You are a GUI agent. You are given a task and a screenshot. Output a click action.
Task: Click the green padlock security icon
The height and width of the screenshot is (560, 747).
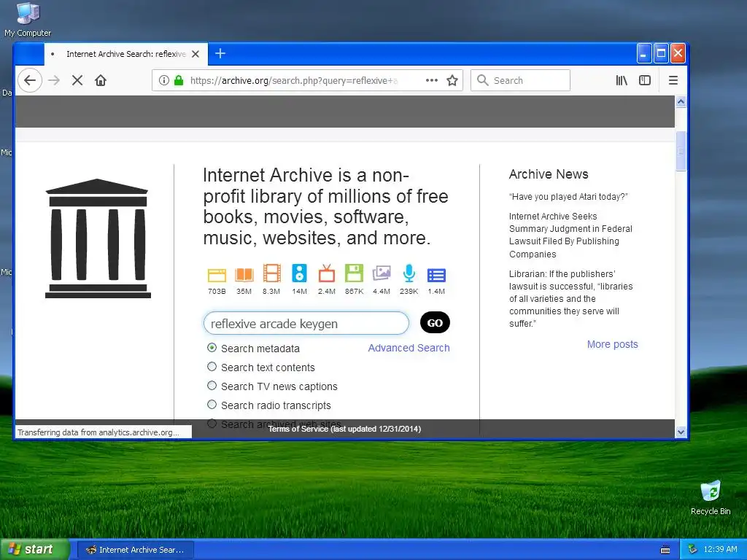click(x=179, y=80)
